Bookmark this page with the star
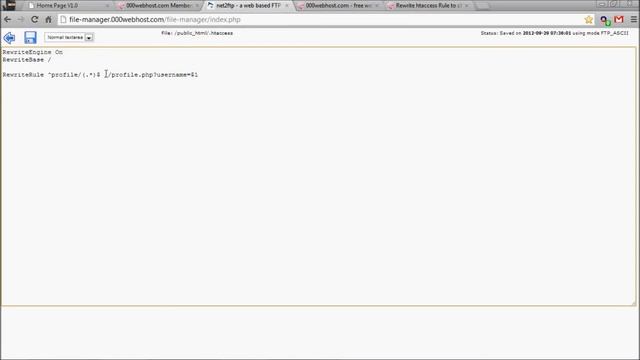The image size is (640, 360). [x=589, y=19]
